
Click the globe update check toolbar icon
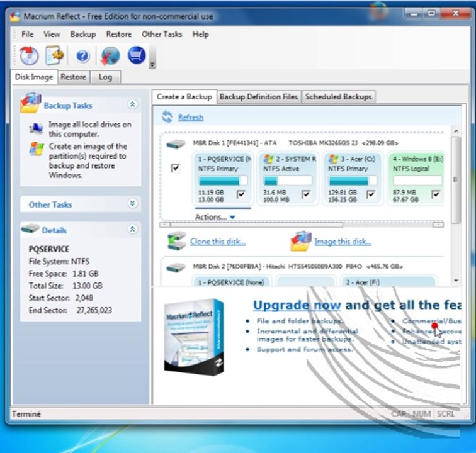click(x=110, y=56)
